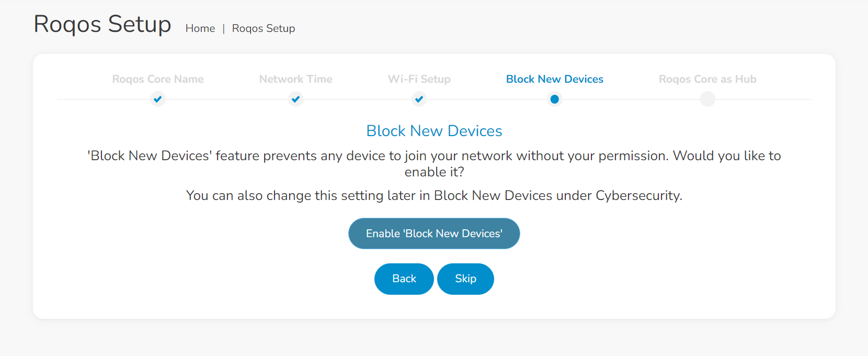Open the Roqos Core Name step label
868x356 pixels.
pyautogui.click(x=158, y=79)
